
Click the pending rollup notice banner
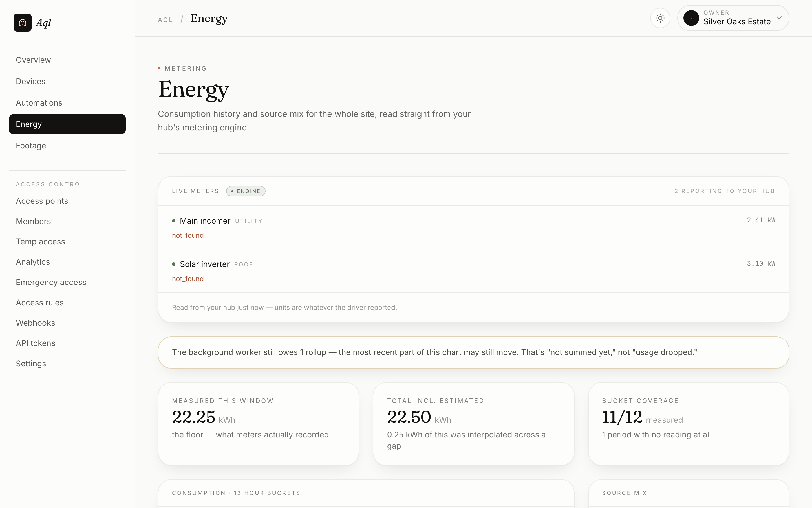[473, 352]
